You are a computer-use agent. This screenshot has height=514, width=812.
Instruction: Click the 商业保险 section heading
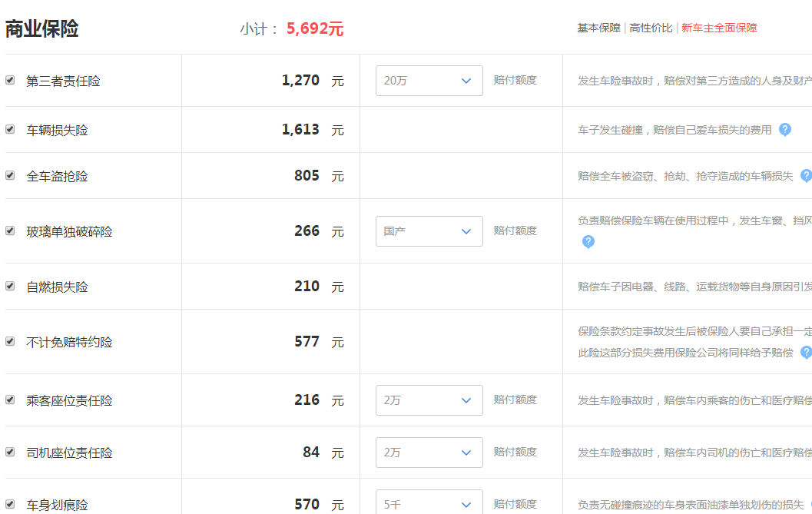coord(42,28)
